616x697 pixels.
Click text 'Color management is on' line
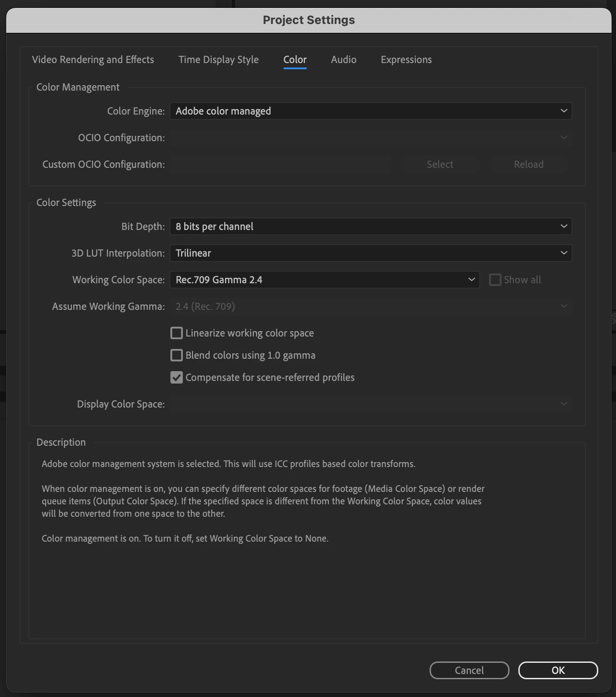click(185, 539)
